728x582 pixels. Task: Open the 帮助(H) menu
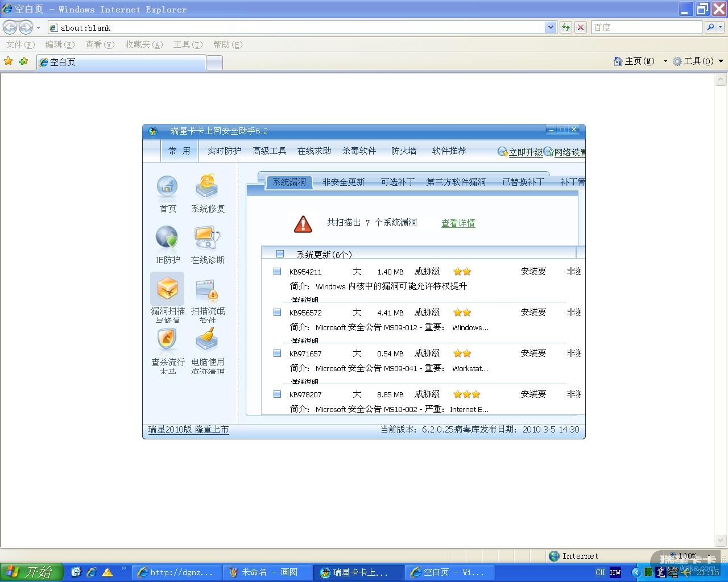[227, 44]
